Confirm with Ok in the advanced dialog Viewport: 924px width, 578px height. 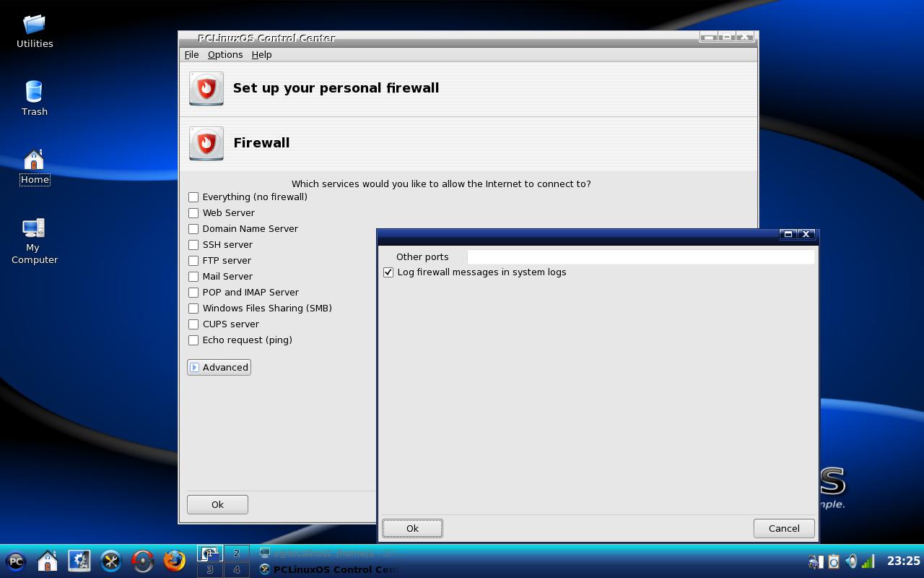[412, 528]
